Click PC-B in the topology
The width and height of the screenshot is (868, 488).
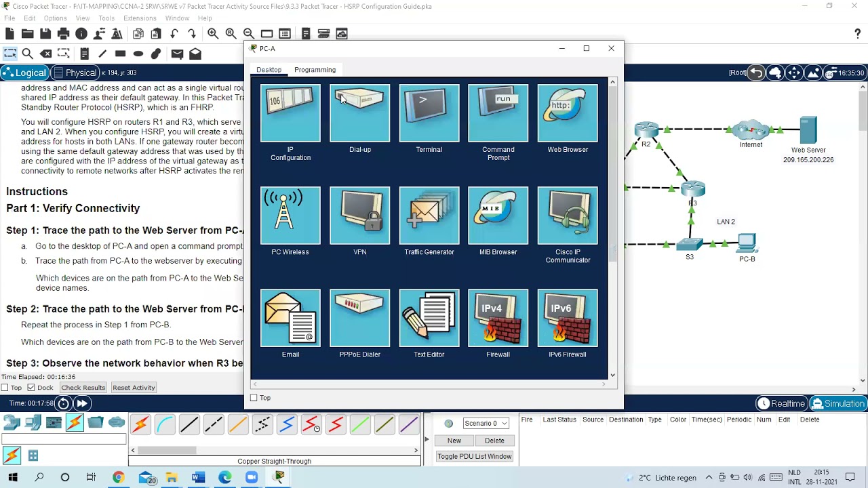[x=747, y=243]
